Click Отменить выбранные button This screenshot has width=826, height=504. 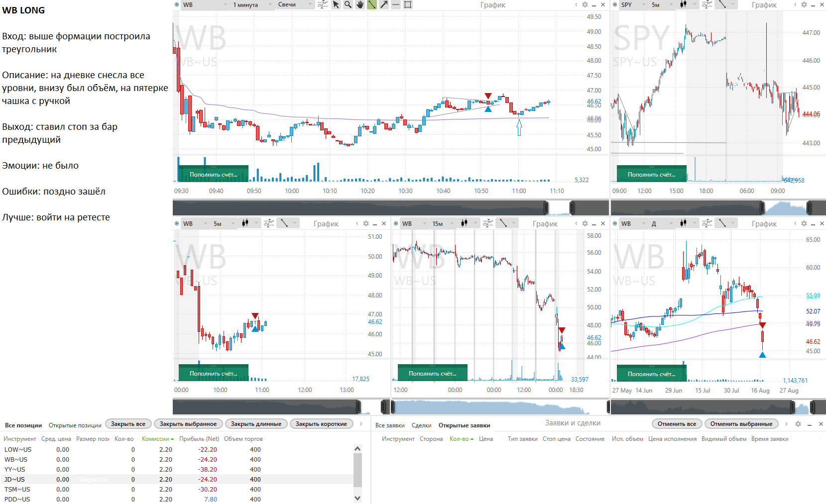pyautogui.click(x=741, y=424)
